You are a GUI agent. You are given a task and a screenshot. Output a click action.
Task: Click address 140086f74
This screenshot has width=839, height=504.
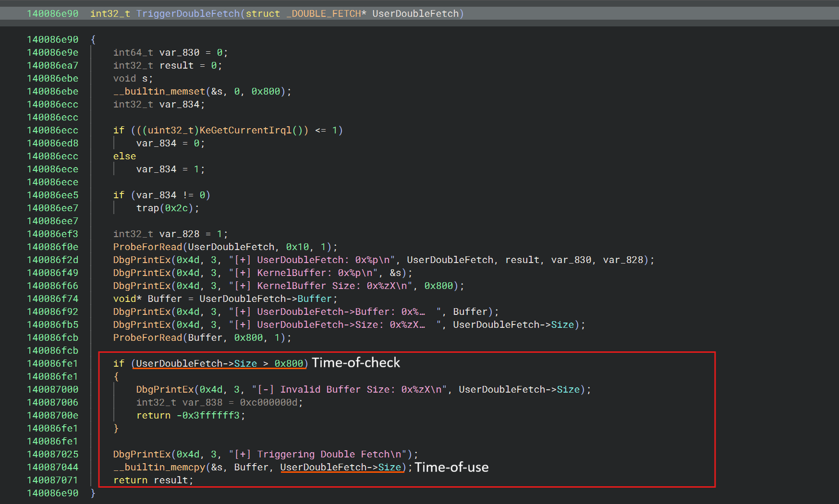point(52,299)
